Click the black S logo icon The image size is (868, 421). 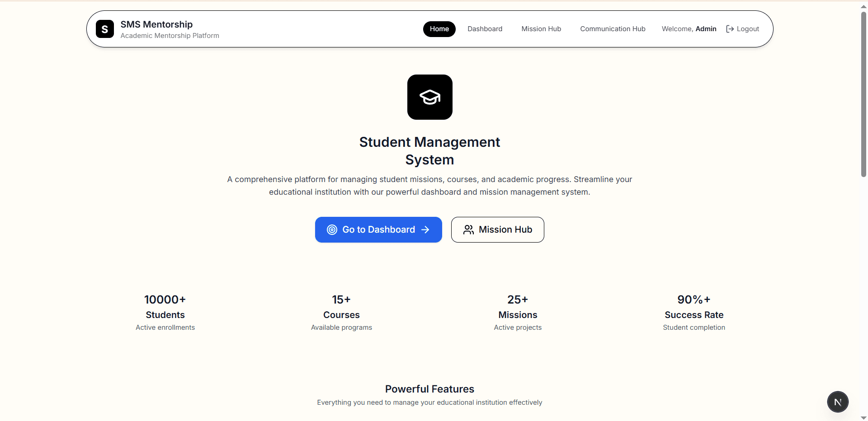pyautogui.click(x=105, y=29)
